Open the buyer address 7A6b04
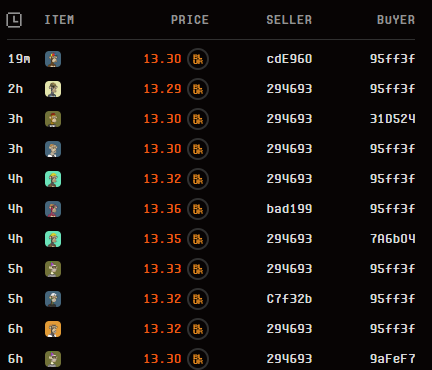Image resolution: width=432 pixels, height=370 pixels. pyautogui.click(x=393, y=239)
